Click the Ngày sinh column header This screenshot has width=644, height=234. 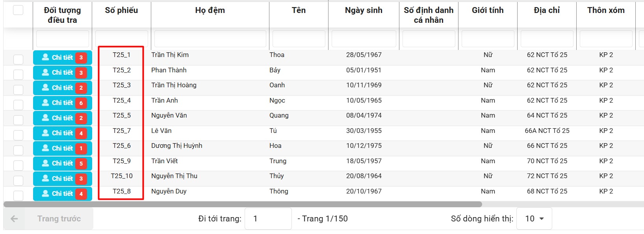point(364,10)
